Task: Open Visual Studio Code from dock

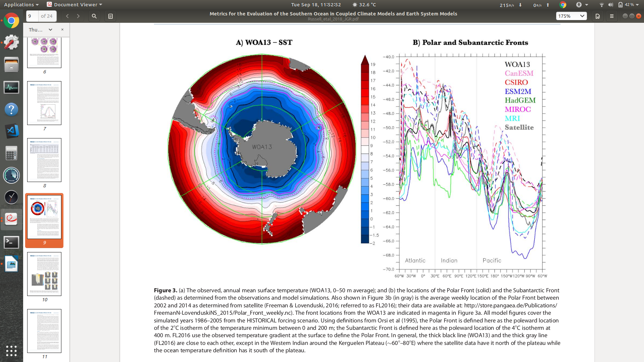Action: 11,131
